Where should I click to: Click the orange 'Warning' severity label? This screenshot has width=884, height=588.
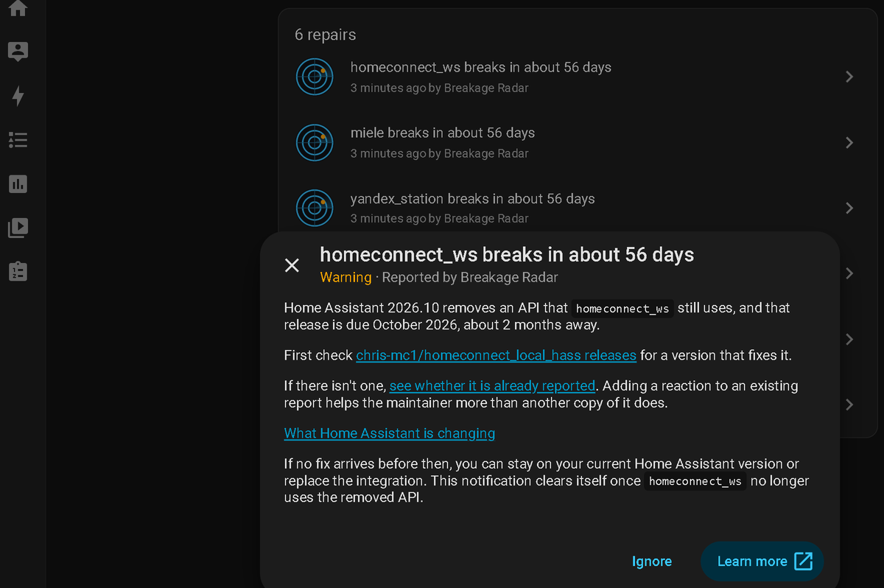tap(345, 278)
